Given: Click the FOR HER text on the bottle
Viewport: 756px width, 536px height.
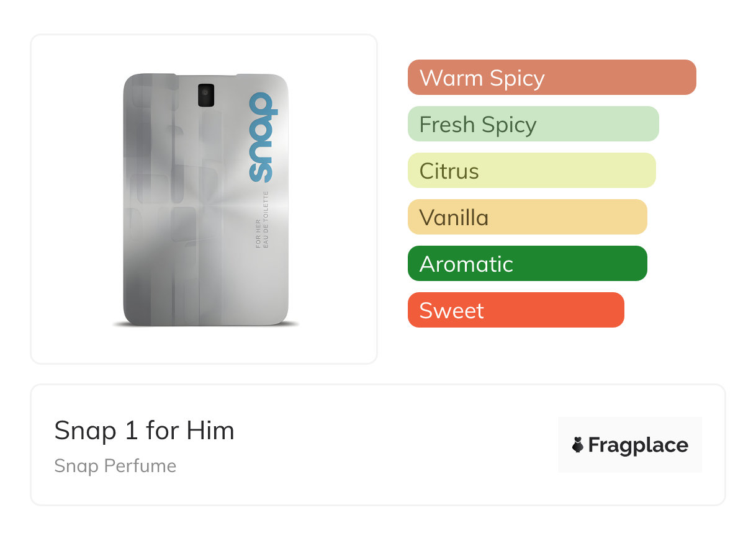Looking at the screenshot, I should [x=259, y=234].
